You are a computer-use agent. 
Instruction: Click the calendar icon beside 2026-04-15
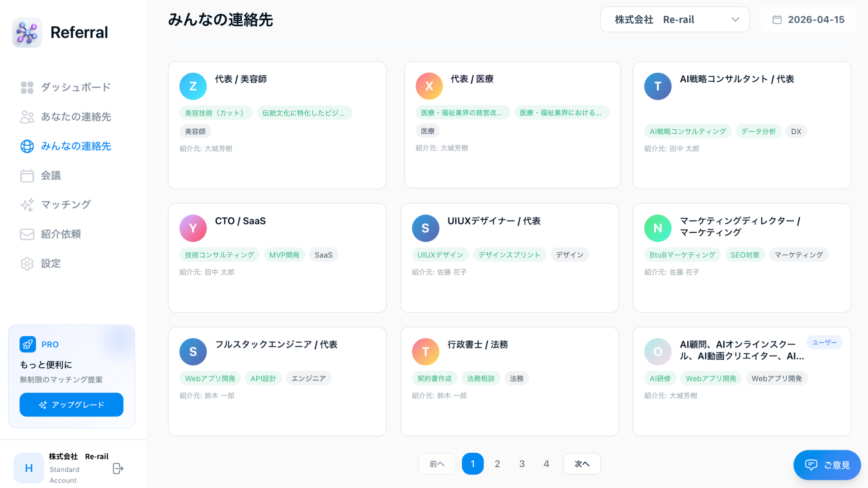[x=777, y=20]
